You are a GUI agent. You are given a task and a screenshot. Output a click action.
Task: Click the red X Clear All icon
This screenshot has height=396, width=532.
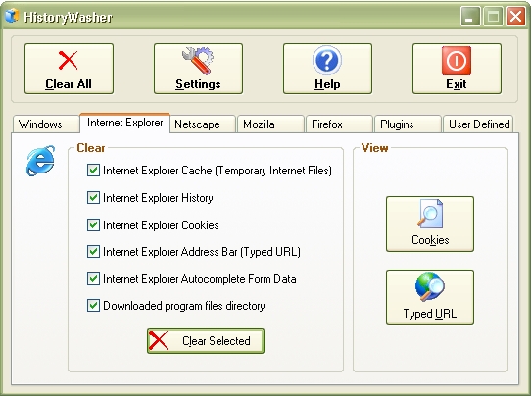pyautogui.click(x=68, y=60)
